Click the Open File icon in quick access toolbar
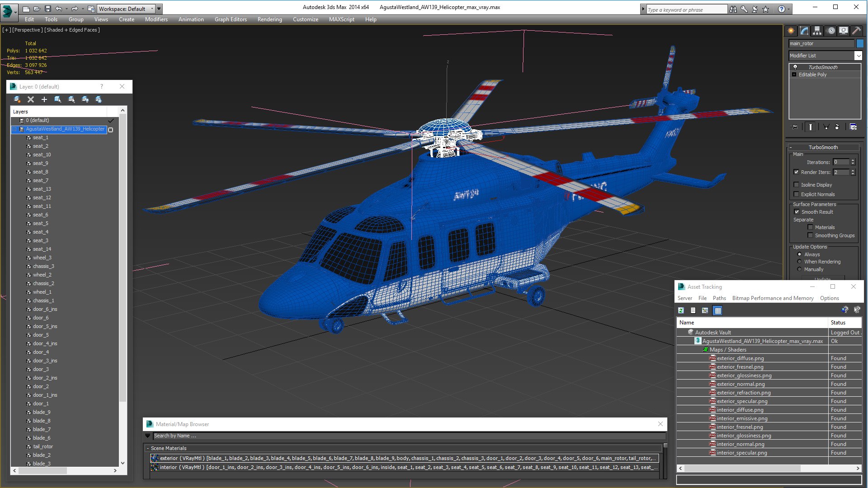This screenshot has height=488, width=868. (37, 9)
